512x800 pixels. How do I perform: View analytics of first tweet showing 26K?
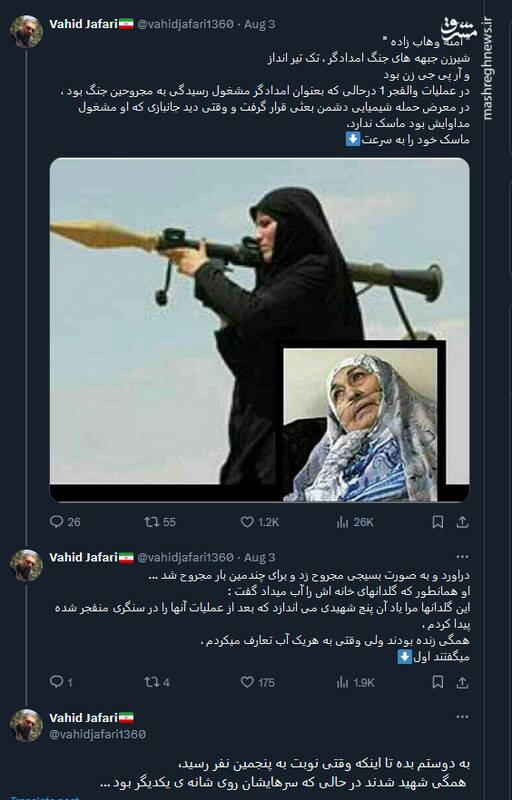(x=355, y=522)
